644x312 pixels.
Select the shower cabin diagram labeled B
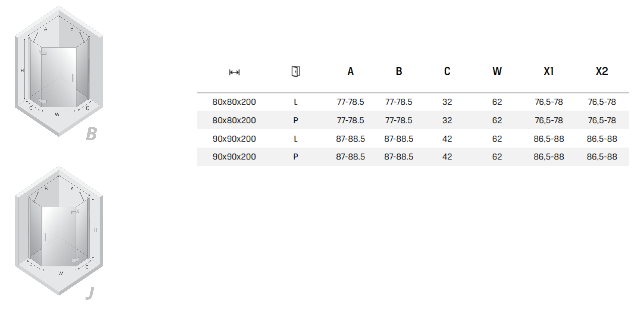point(59,71)
